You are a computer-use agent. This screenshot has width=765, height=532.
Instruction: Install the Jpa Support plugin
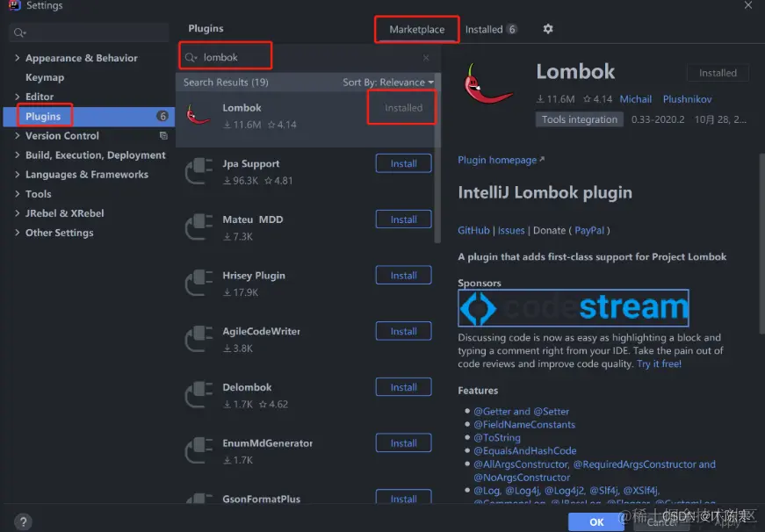[403, 163]
